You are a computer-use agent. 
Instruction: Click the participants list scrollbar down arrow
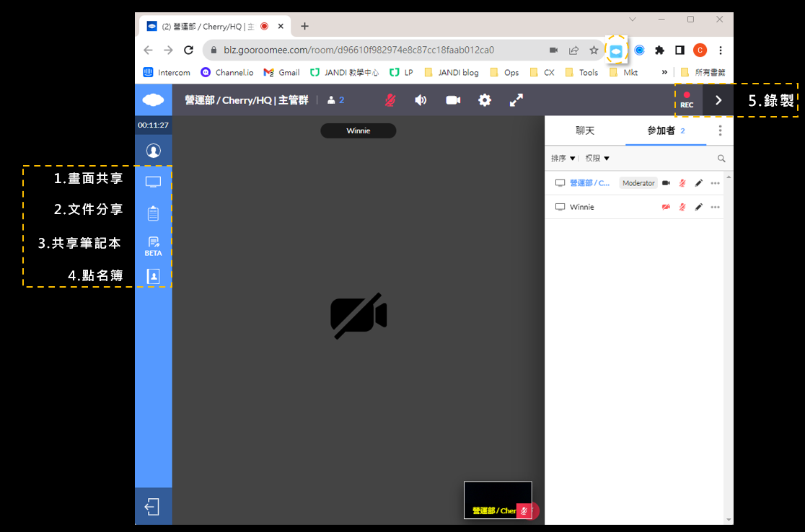[729, 520]
